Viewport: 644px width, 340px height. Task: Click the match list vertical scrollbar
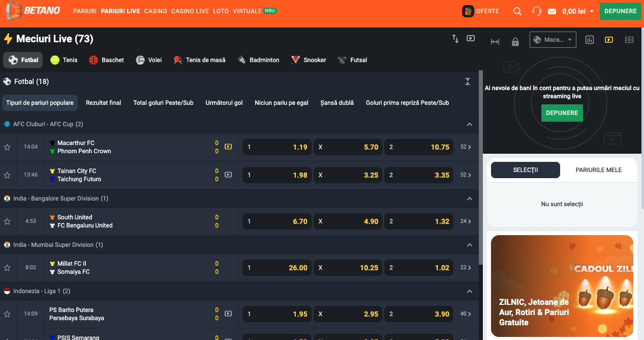pyautogui.click(x=481, y=168)
